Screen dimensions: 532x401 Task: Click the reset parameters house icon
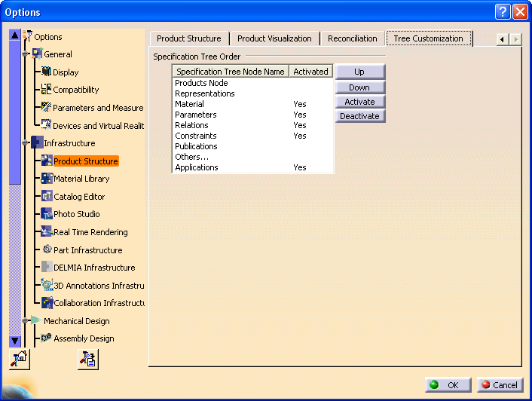(x=20, y=360)
